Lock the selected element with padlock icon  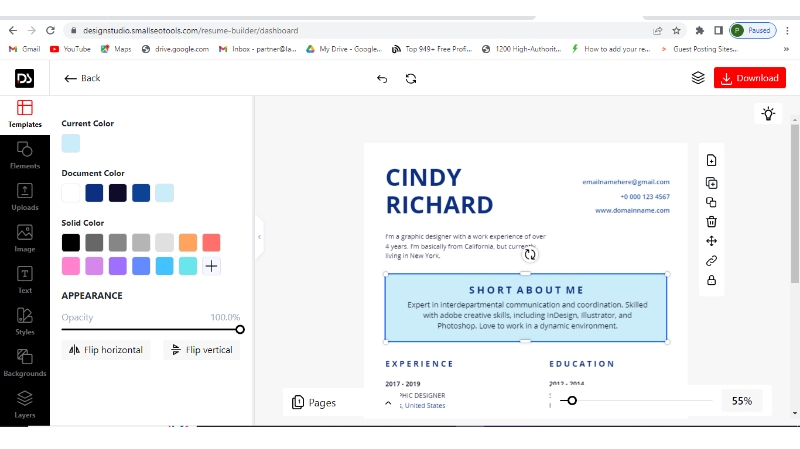pyautogui.click(x=711, y=281)
